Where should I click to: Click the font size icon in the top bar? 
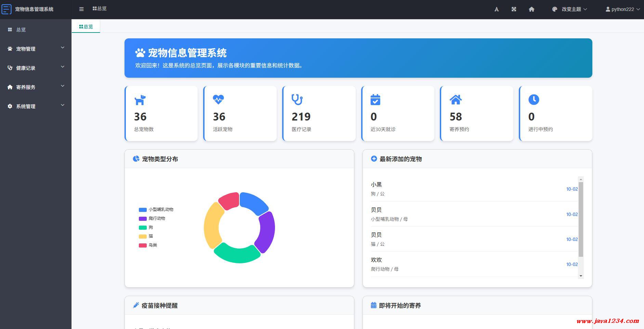pyautogui.click(x=497, y=9)
